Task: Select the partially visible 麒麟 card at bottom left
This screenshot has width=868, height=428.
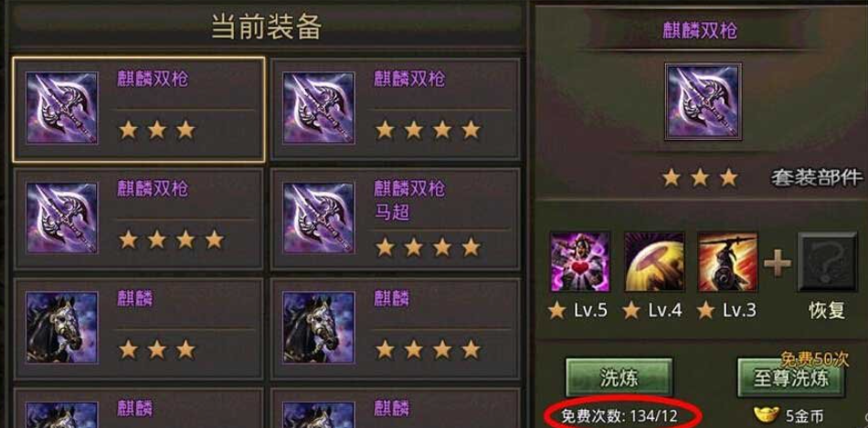Action: coord(138,408)
